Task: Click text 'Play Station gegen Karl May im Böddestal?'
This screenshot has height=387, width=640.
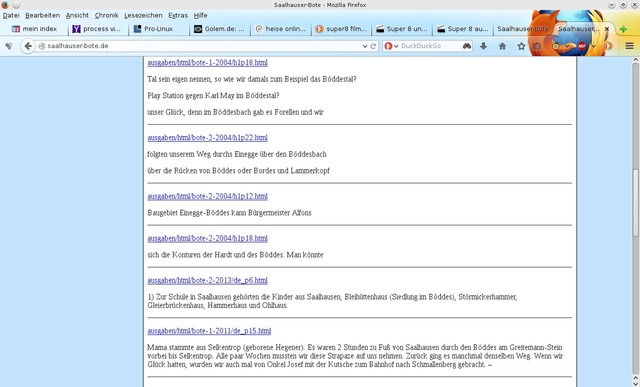Action: tap(213, 96)
